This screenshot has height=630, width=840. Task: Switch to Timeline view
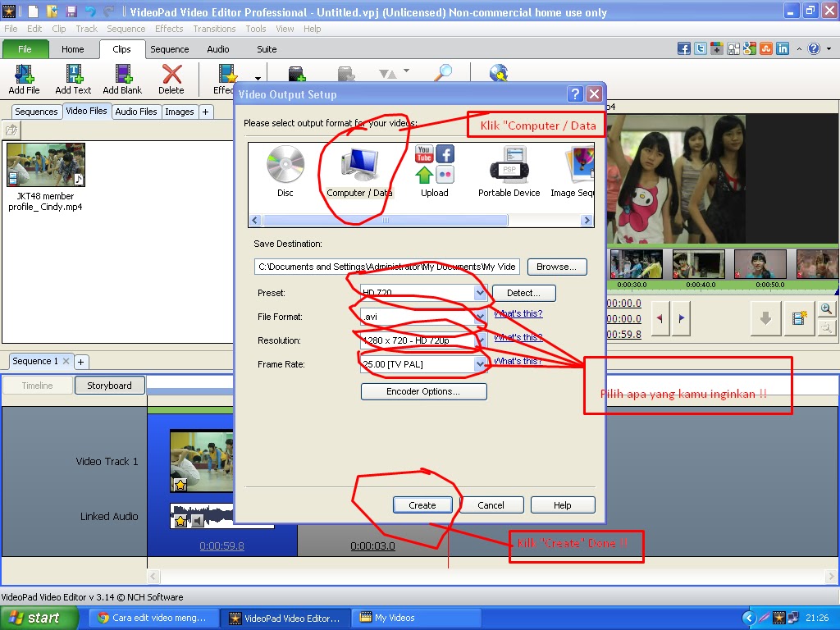point(38,386)
